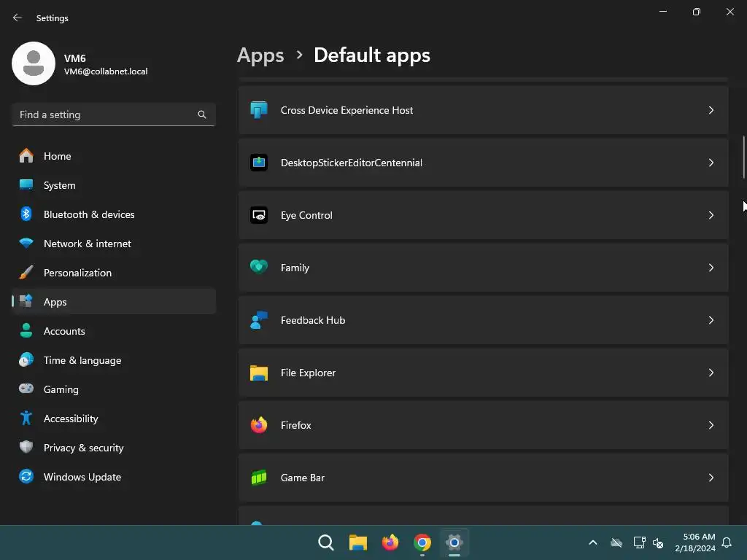Click the Find a setting search box
Screen dimensions: 747x560
114,114
